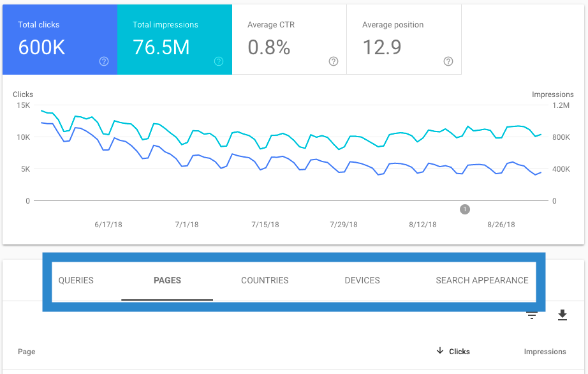
Task: Click the help icon on Total impressions card
Action: click(x=218, y=61)
